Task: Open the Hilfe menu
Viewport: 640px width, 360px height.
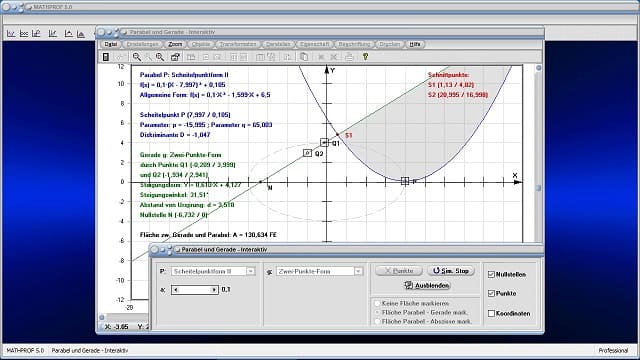Action: [x=415, y=44]
